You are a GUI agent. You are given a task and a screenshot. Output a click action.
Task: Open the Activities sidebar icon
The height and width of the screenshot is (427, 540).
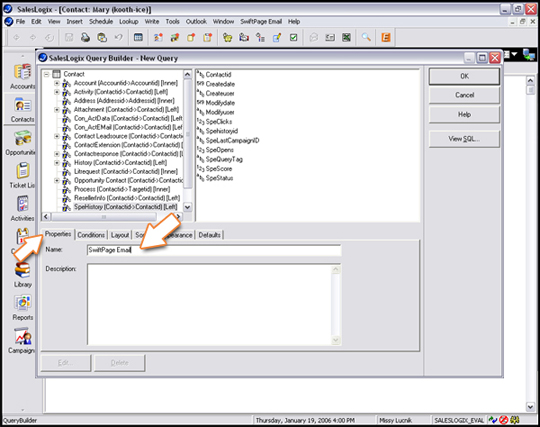(x=23, y=204)
